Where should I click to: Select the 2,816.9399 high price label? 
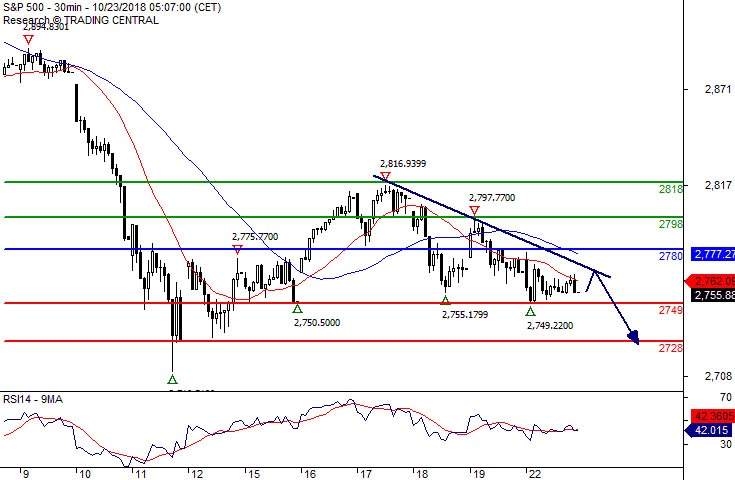[x=403, y=164]
